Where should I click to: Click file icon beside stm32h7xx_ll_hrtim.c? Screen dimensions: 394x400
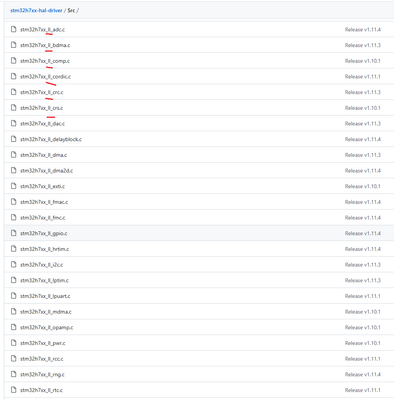(x=14, y=249)
